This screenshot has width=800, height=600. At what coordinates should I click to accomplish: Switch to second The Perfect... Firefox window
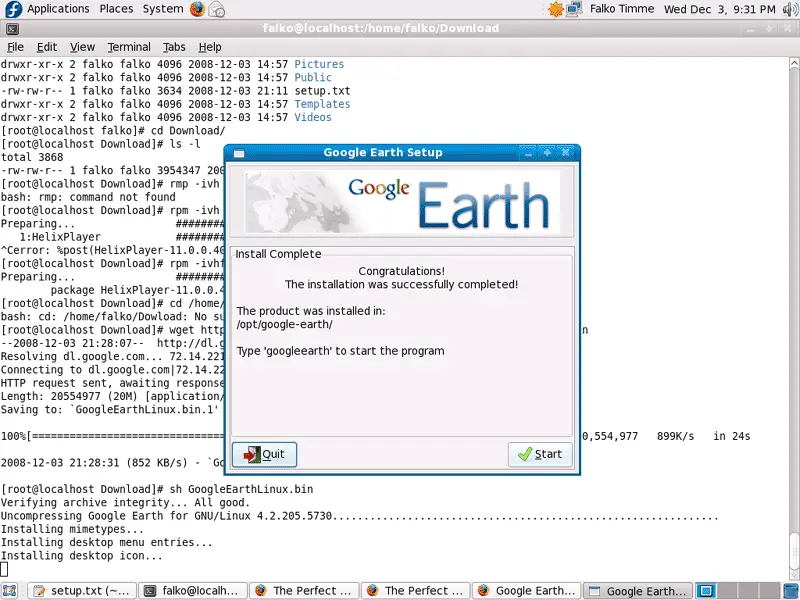pyautogui.click(x=416, y=591)
